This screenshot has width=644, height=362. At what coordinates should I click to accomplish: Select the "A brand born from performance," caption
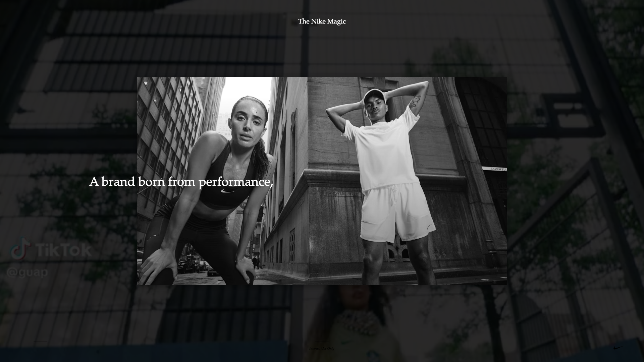(x=181, y=182)
